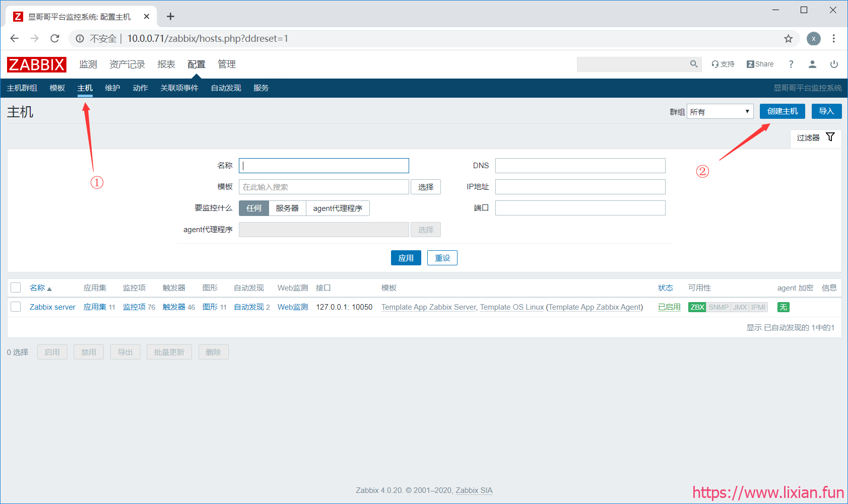Image resolution: width=848 pixels, height=504 pixels.
Task: Select the agent代理程序 monitoring option
Action: 338,208
